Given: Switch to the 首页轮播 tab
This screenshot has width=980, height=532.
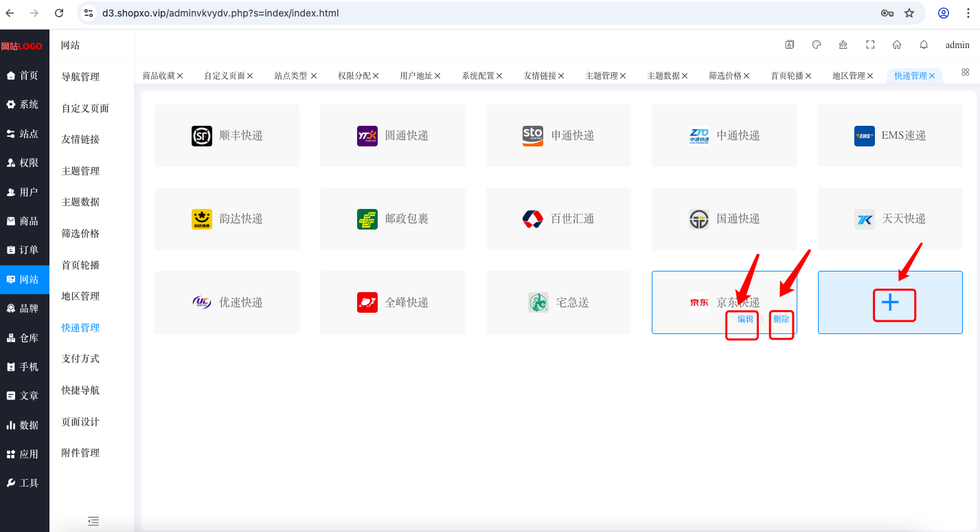Looking at the screenshot, I should [x=787, y=76].
